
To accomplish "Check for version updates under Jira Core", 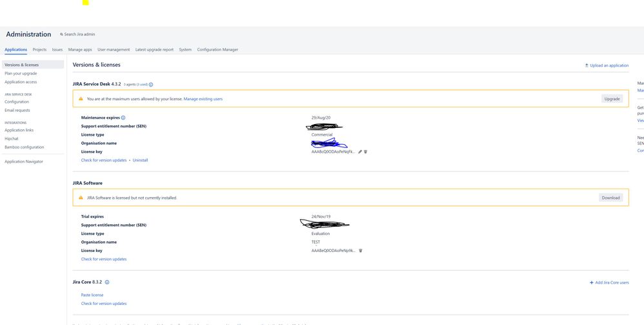I will (104, 304).
